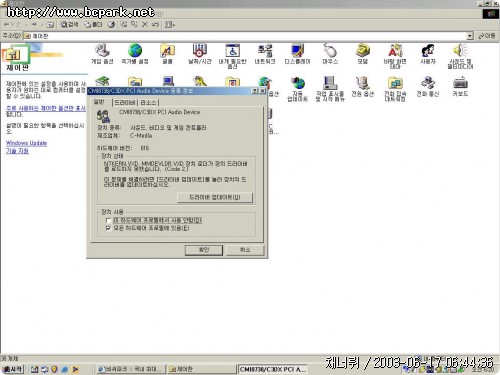
Task: Switch to the browser window taskbar button
Action: coord(131,369)
